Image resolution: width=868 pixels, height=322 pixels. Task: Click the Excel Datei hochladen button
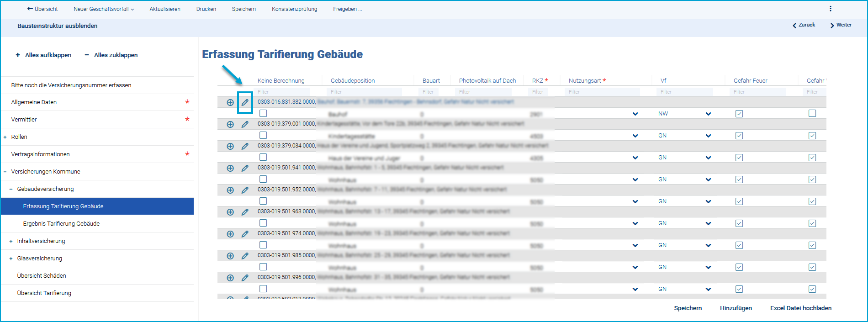click(800, 308)
